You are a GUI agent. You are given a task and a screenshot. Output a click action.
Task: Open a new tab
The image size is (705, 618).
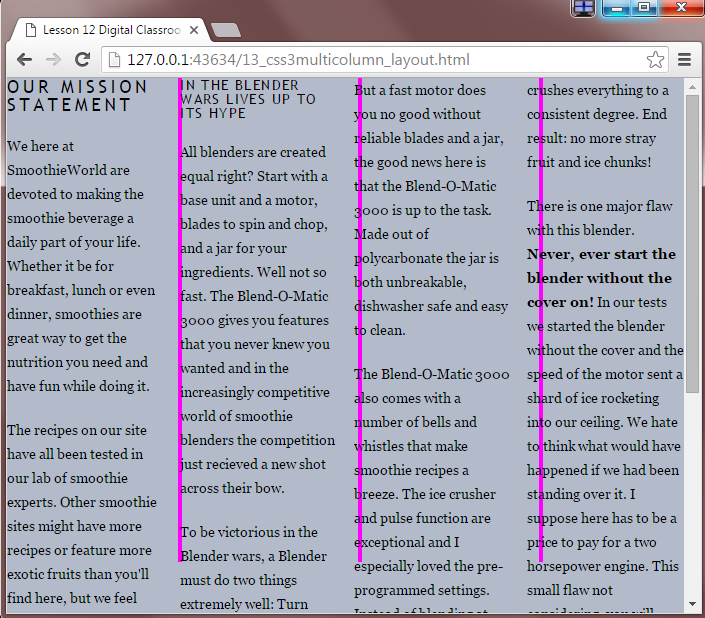coord(226,30)
